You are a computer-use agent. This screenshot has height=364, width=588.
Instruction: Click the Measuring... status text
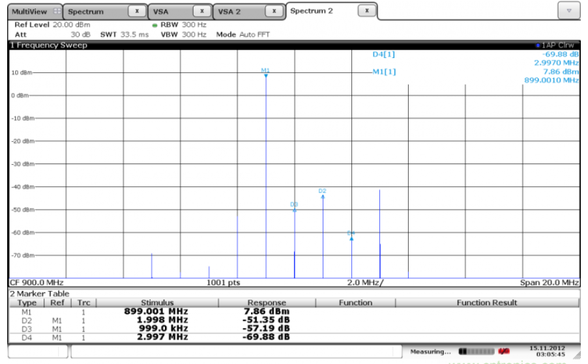430,352
